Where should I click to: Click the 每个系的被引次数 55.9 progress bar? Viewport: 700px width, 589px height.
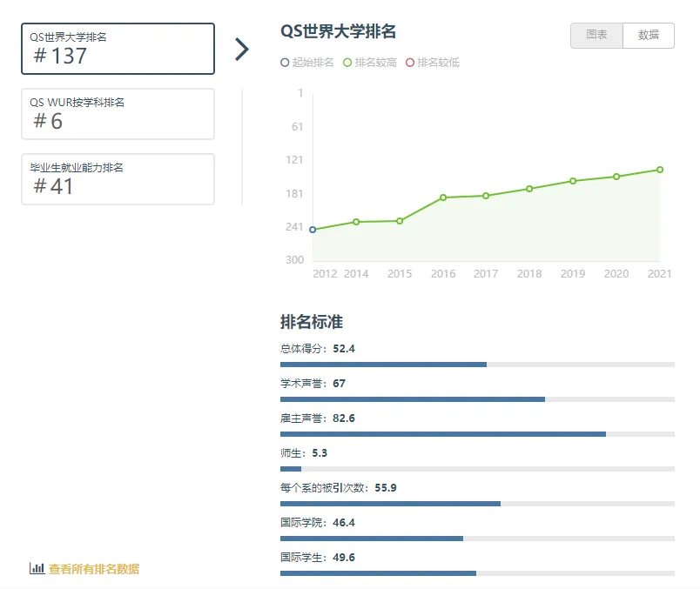tap(477, 504)
